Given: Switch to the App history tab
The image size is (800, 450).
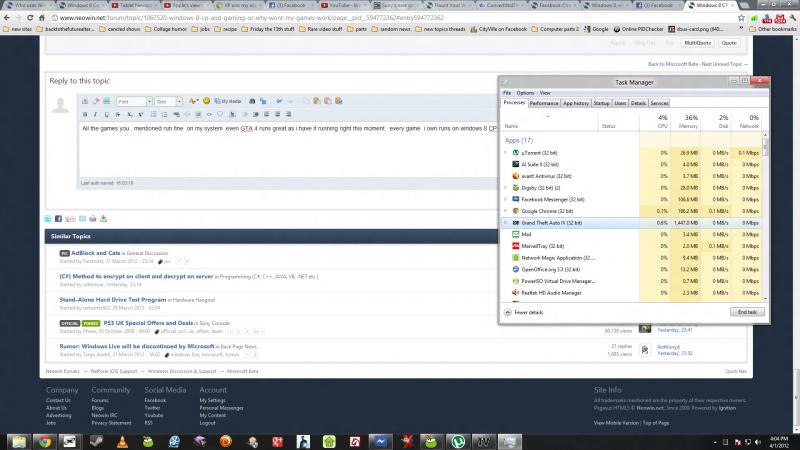Looking at the screenshot, I should point(576,103).
